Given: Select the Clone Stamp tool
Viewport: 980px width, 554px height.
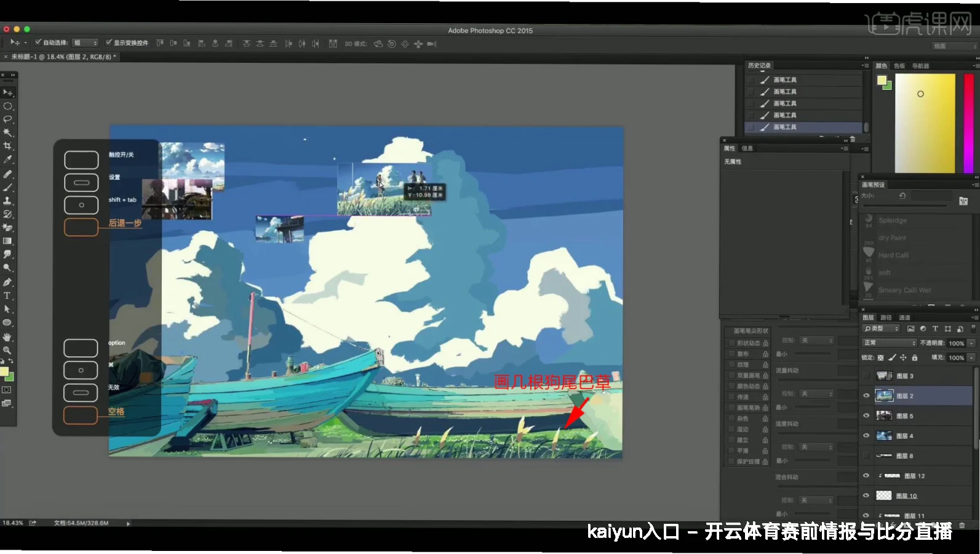Looking at the screenshot, I should click(8, 201).
